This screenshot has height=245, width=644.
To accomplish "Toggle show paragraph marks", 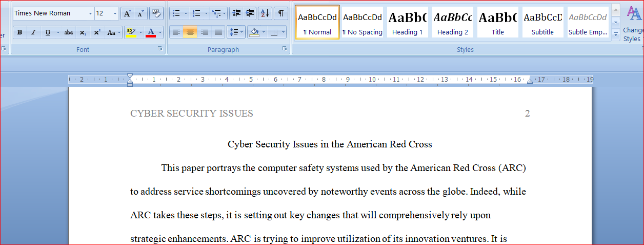I will click(281, 13).
